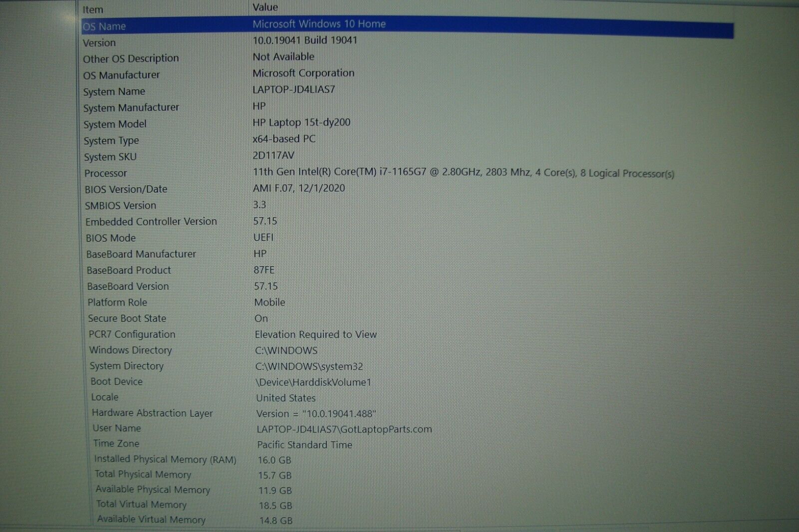
Task: Select the Total Virtual Memory row
Action: tap(142, 505)
